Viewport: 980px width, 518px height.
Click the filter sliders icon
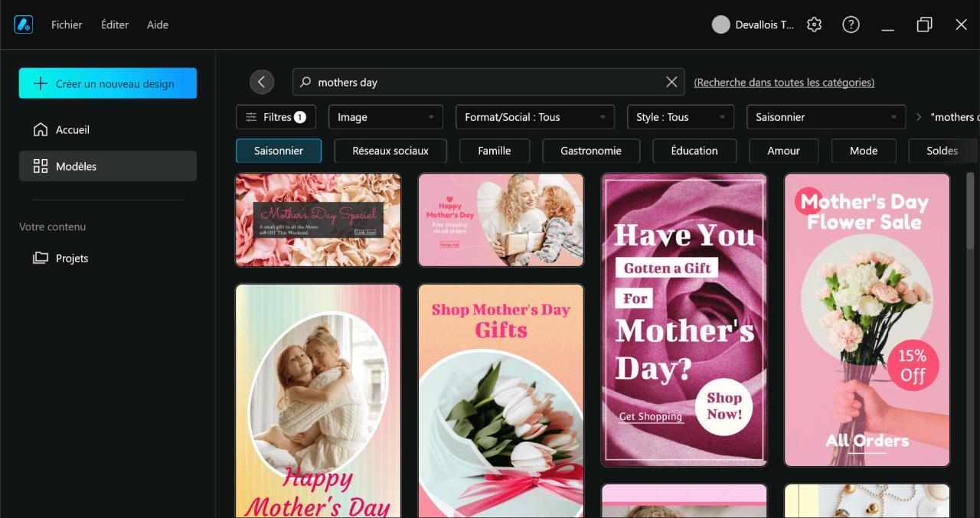(251, 117)
